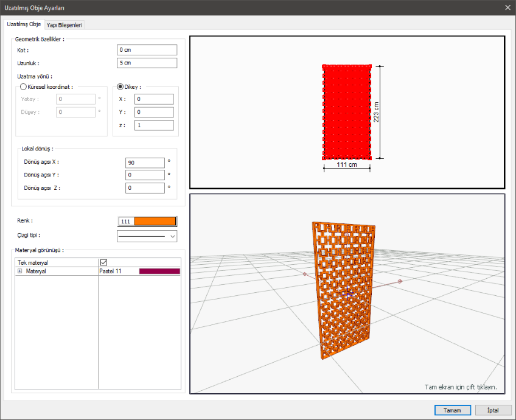Click the Uzunluk input field
This screenshot has width=516, height=420.
pyautogui.click(x=147, y=63)
